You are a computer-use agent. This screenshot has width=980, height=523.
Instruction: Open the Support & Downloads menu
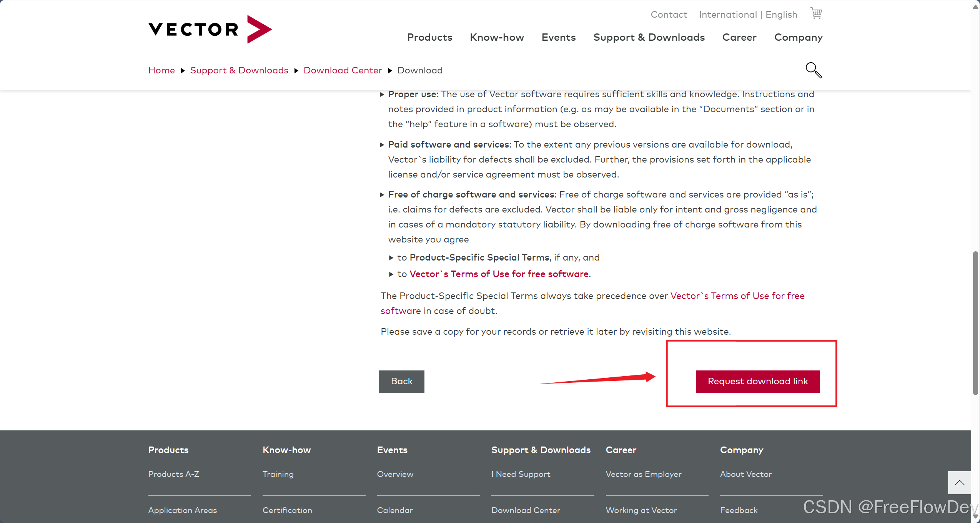pos(649,37)
